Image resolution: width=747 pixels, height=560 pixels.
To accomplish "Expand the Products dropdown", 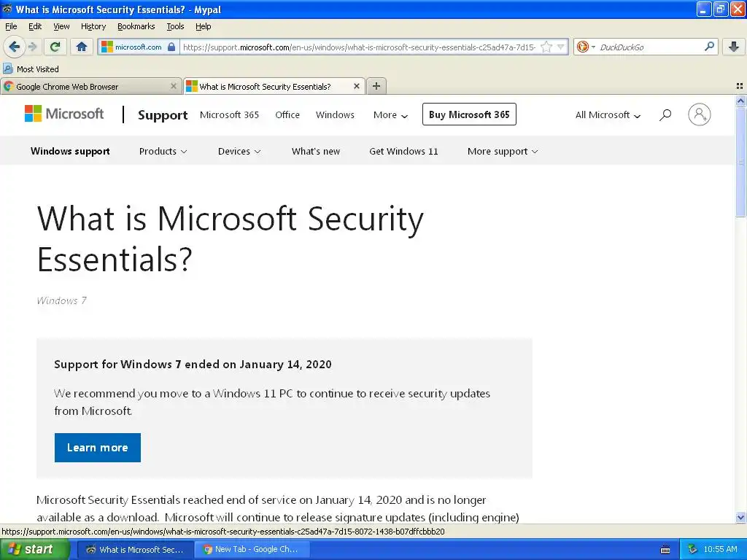I will pyautogui.click(x=163, y=152).
